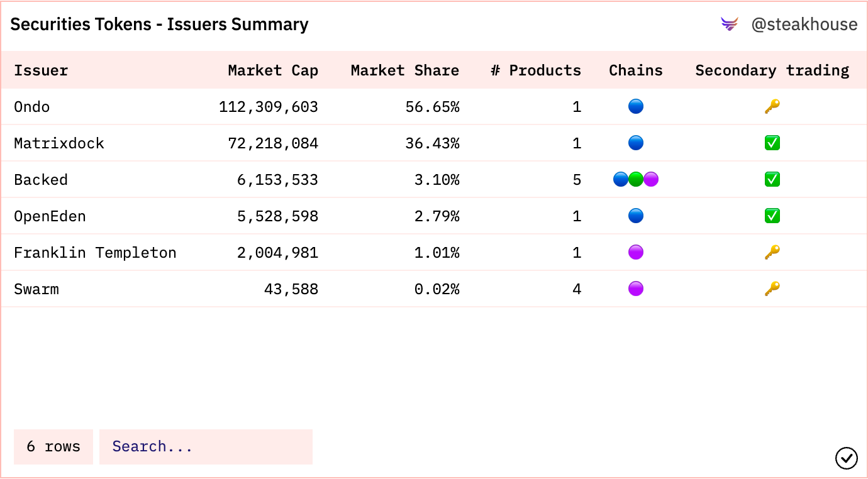This screenshot has width=868, height=479.
Task: Sort by the Chains column header
Action: click(636, 70)
